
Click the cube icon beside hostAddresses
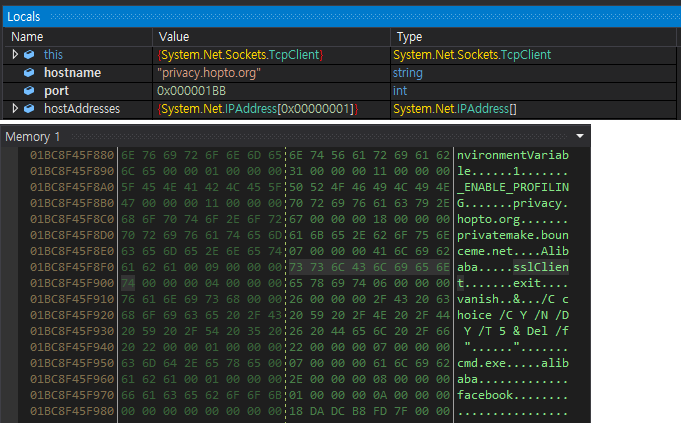pos(29,108)
